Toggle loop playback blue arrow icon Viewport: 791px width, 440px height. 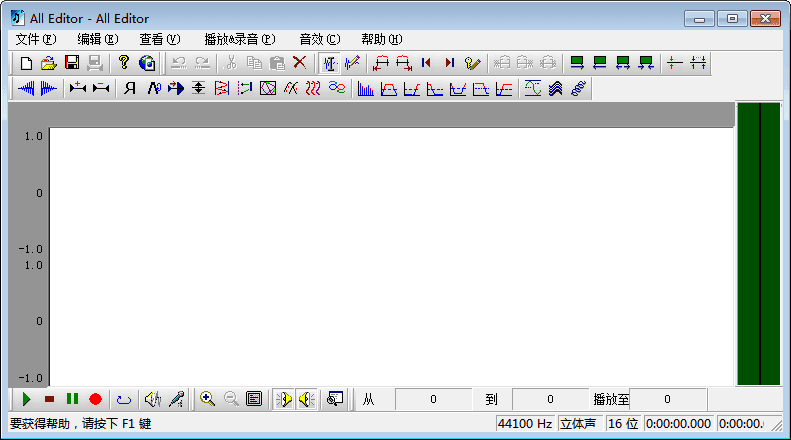124,400
